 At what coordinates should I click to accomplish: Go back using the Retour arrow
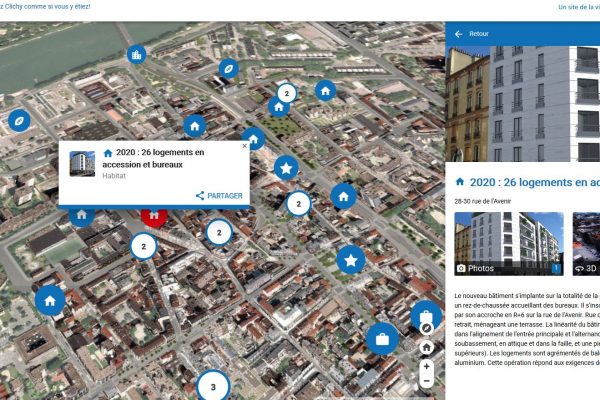[459, 34]
